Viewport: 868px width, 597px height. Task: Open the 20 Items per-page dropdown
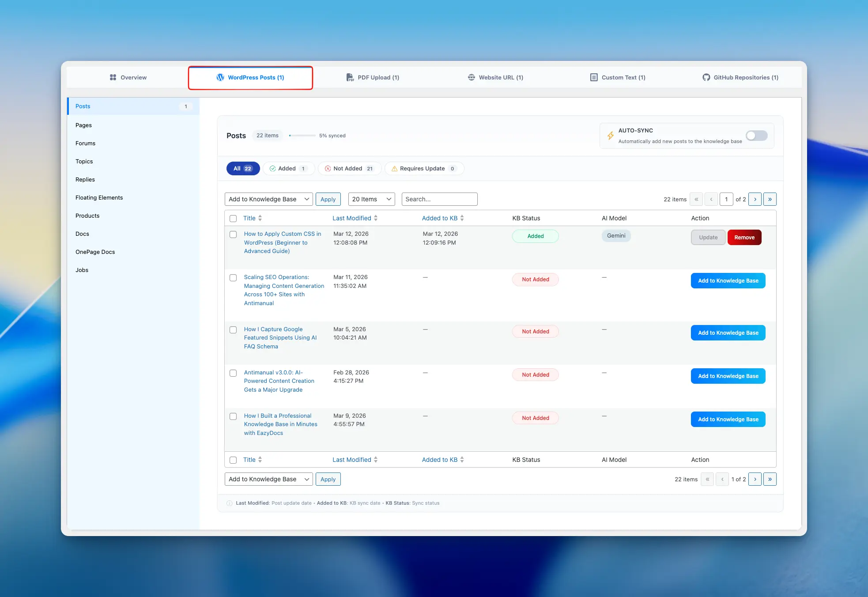coord(371,199)
